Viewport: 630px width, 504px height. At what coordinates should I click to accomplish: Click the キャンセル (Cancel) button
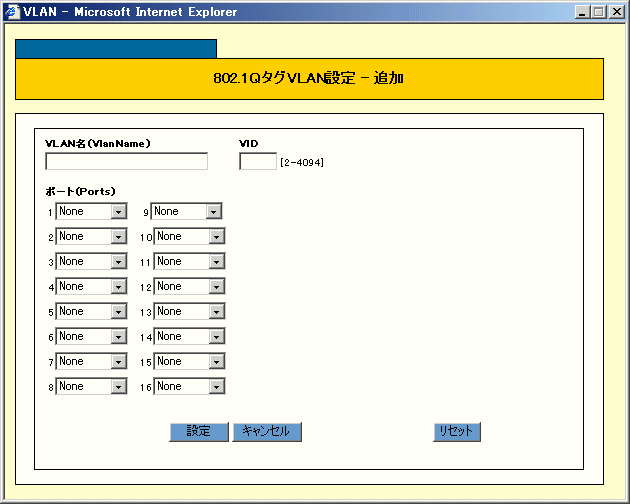[267, 432]
